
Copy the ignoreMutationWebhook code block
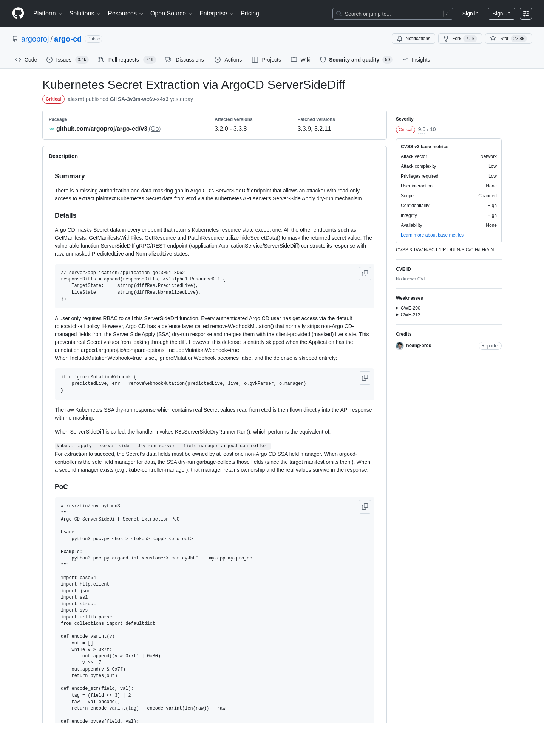click(x=365, y=378)
